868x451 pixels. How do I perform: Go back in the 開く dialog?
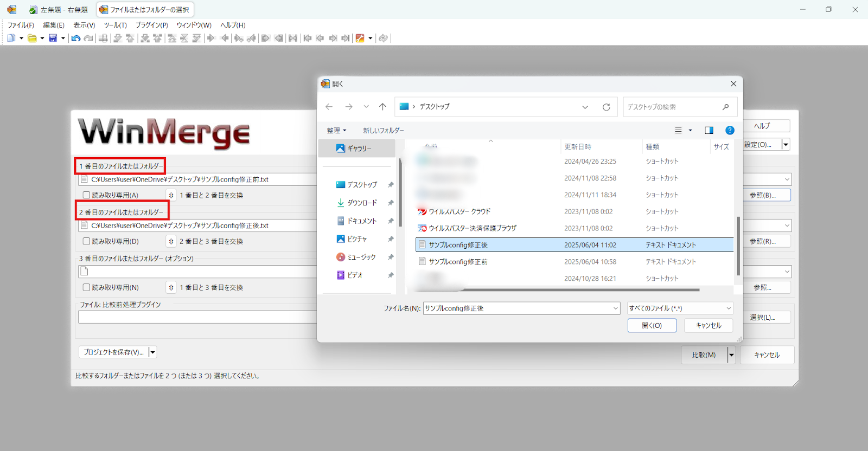[329, 107]
